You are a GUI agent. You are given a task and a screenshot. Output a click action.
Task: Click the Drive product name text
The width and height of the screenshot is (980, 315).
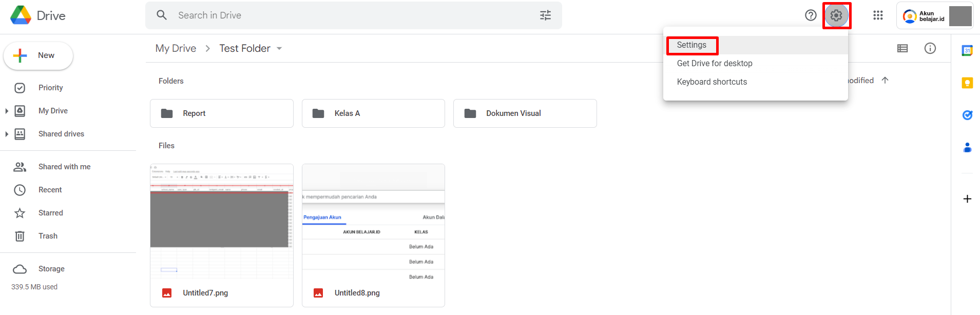(x=51, y=16)
